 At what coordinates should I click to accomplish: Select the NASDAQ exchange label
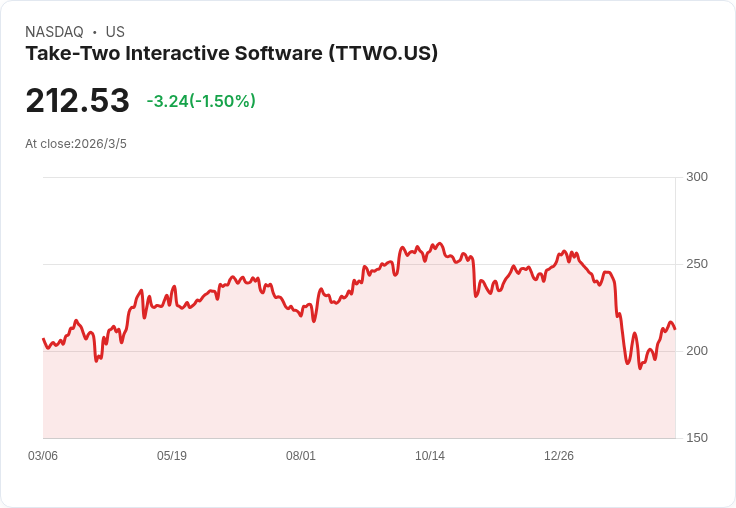54,32
